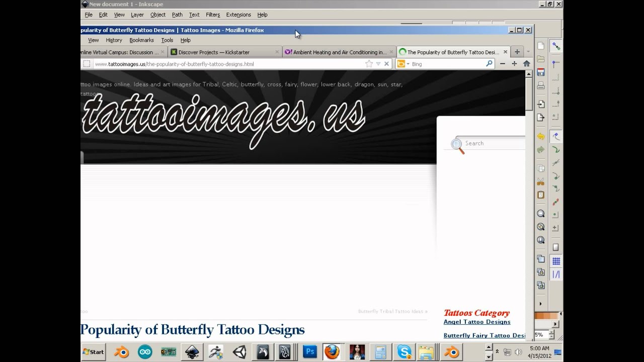
Task: Click the stop loading X button
Action: coord(386,64)
